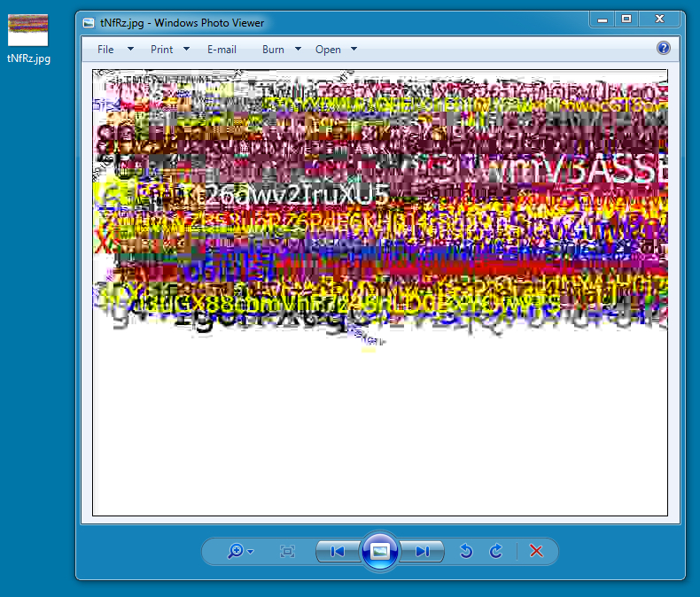Maximize the Photo Viewer window

[x=626, y=19]
